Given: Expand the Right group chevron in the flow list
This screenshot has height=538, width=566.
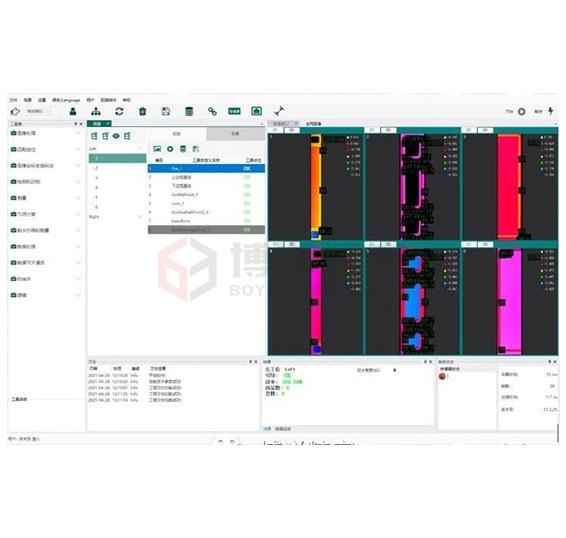Looking at the screenshot, I should pyautogui.click(x=140, y=217).
